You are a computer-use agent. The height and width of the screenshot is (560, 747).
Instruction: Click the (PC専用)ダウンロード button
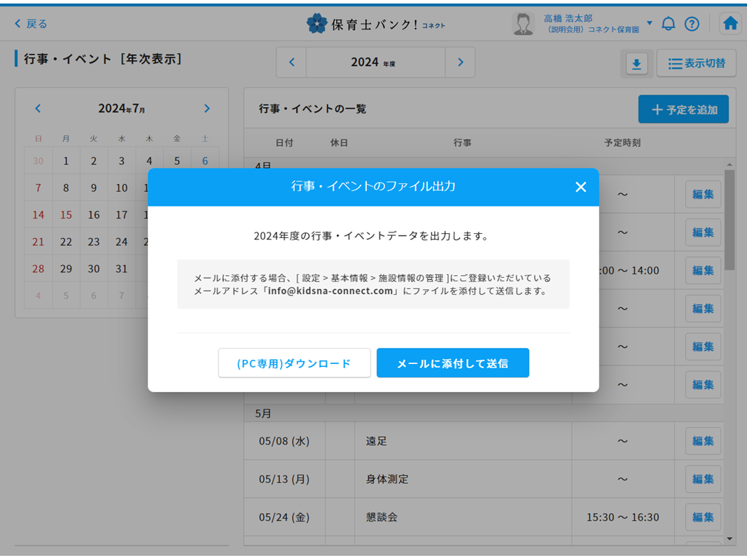coord(294,363)
